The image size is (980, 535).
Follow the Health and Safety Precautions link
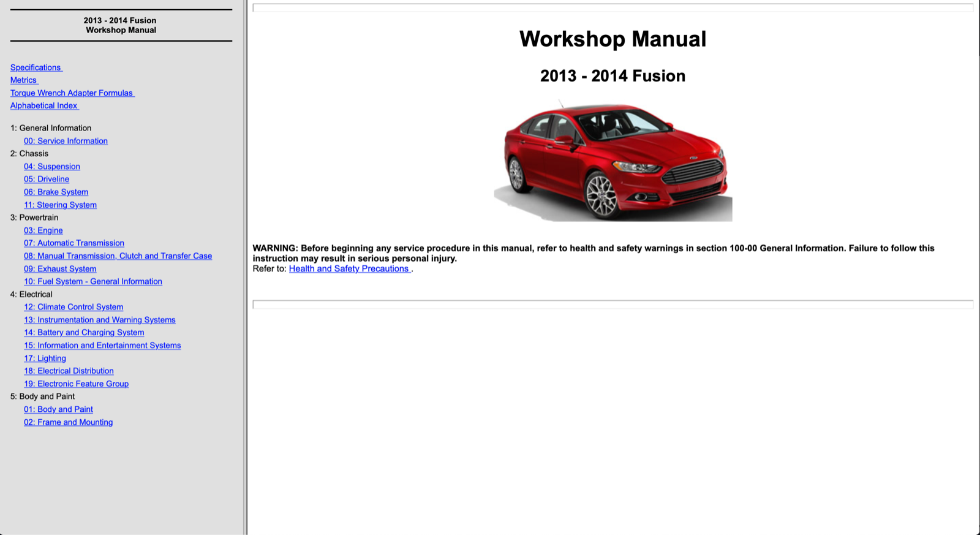[x=349, y=269]
